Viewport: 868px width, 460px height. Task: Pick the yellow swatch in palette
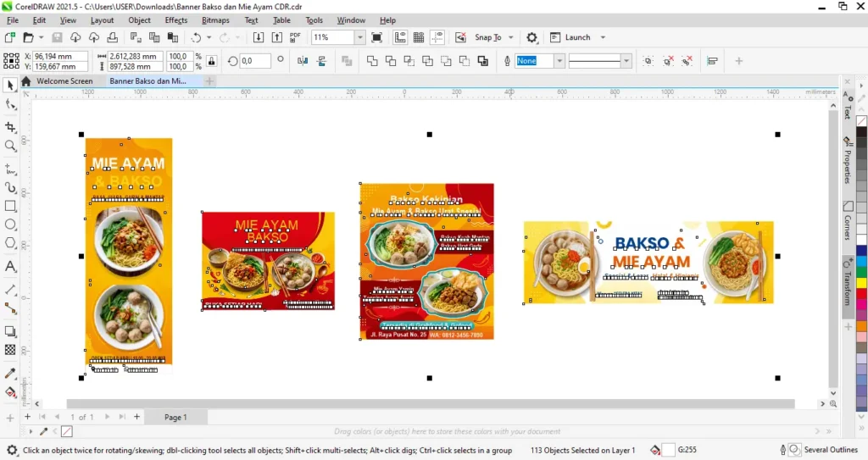(x=861, y=284)
